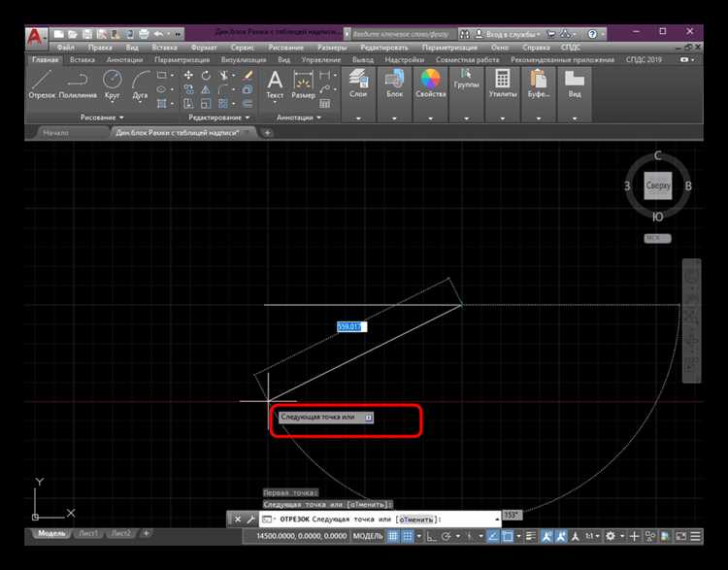728x570 pixels.
Task: Click the Move tool icon
Action: click(x=188, y=76)
